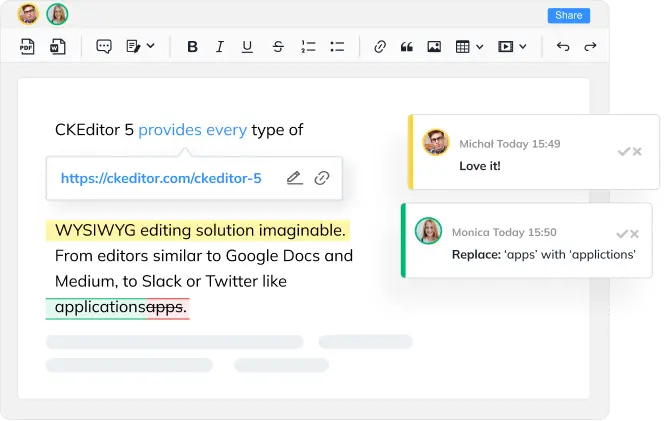
Task: Add a comment using the speech bubble icon
Action: (x=104, y=46)
